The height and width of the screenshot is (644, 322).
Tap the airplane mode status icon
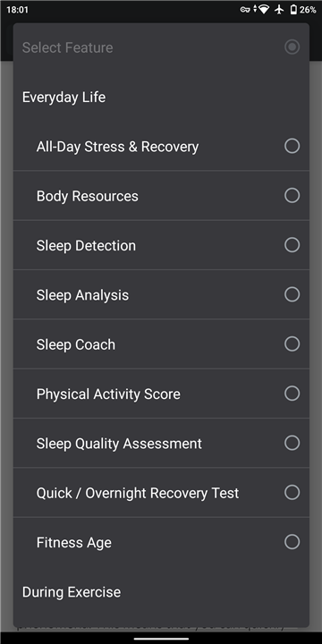click(x=279, y=10)
